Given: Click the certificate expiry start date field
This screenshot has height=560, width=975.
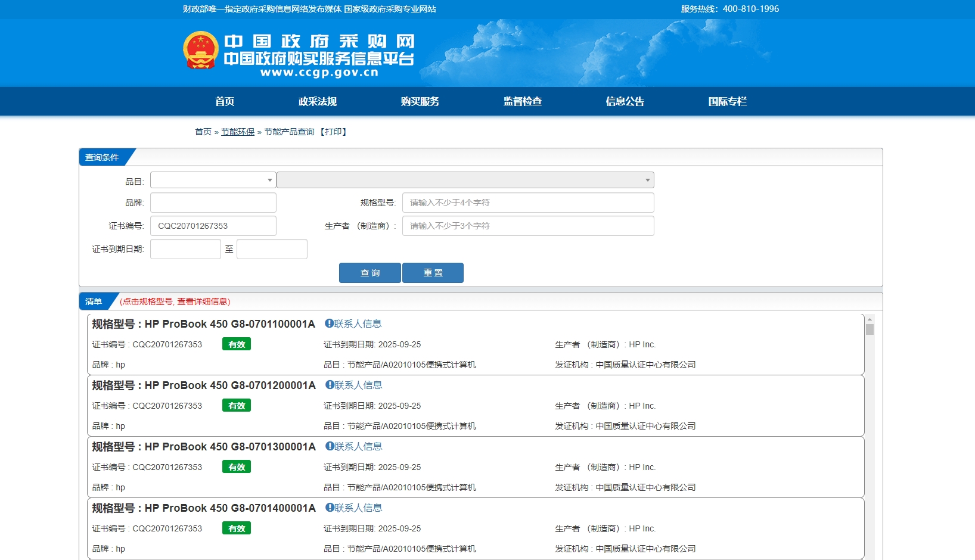Looking at the screenshot, I should point(185,249).
